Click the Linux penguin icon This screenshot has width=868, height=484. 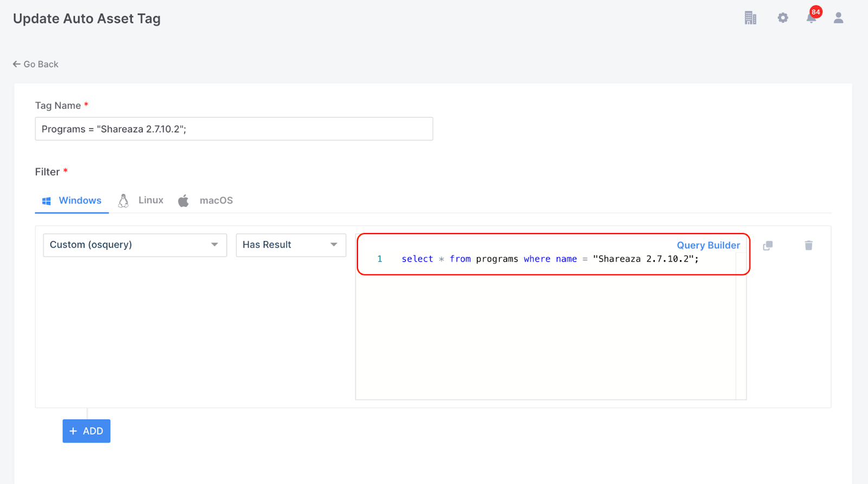(x=124, y=201)
